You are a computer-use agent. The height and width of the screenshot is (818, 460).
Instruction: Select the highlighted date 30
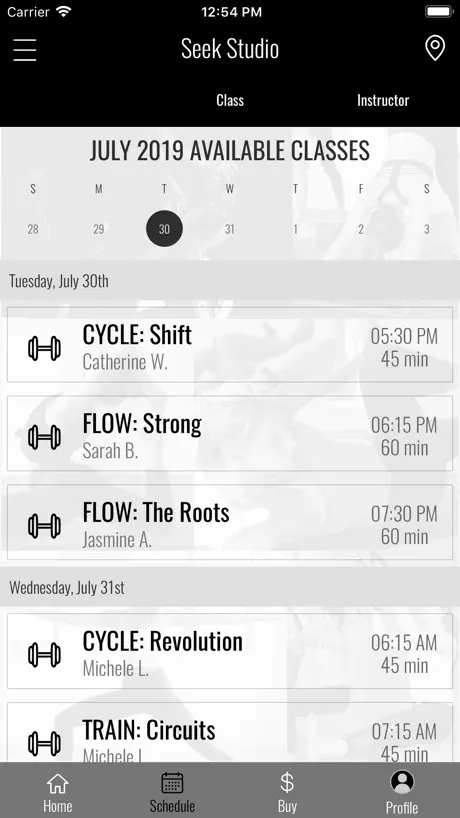tap(164, 228)
